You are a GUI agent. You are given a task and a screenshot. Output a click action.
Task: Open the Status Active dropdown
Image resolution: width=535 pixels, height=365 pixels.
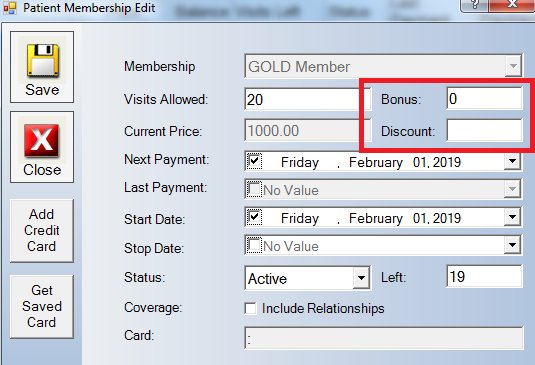point(361,278)
